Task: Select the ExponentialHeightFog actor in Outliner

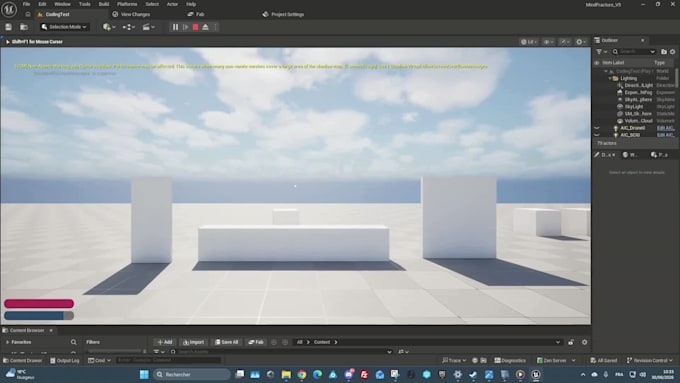Action: pos(638,92)
